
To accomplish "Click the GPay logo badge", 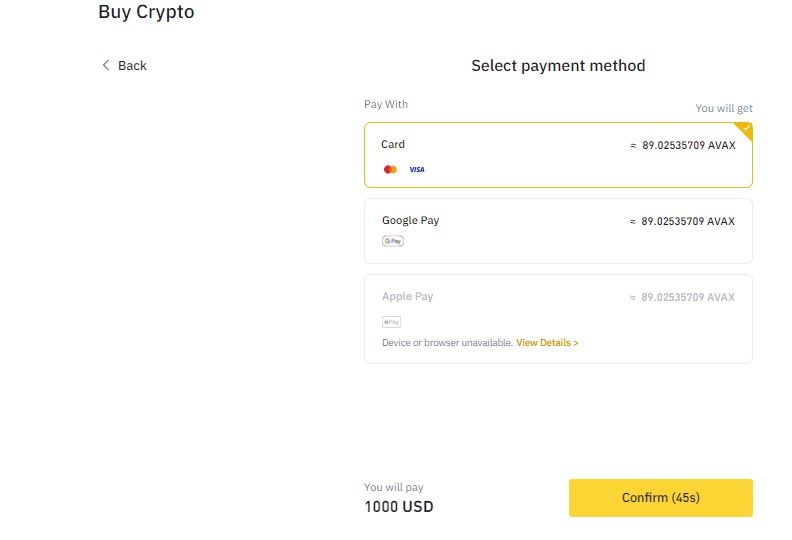I will pos(393,241).
